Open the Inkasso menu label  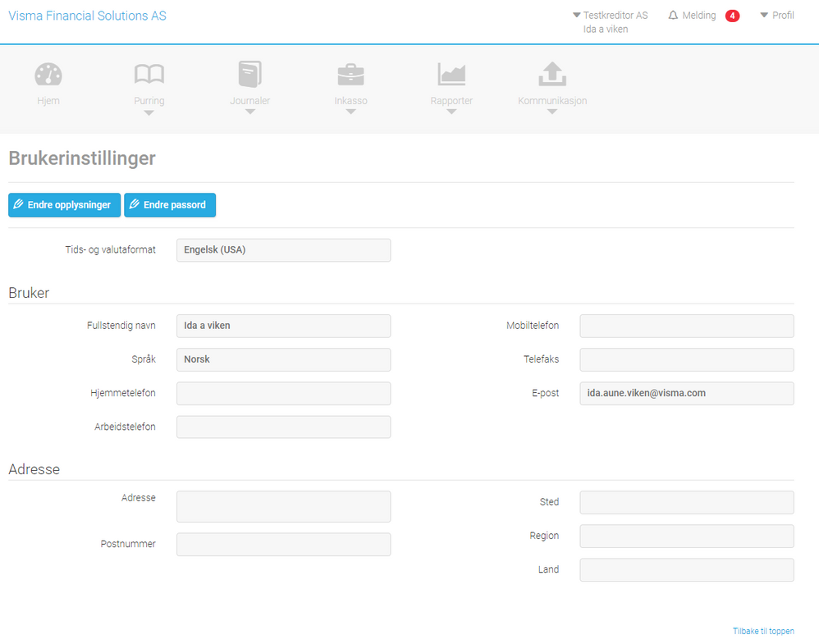pos(351,101)
